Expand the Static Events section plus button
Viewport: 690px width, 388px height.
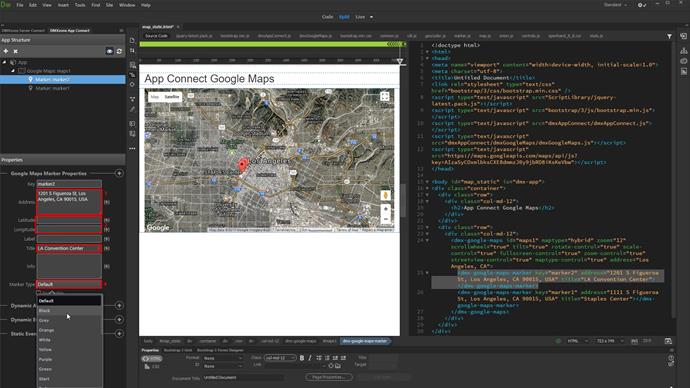[119, 334]
